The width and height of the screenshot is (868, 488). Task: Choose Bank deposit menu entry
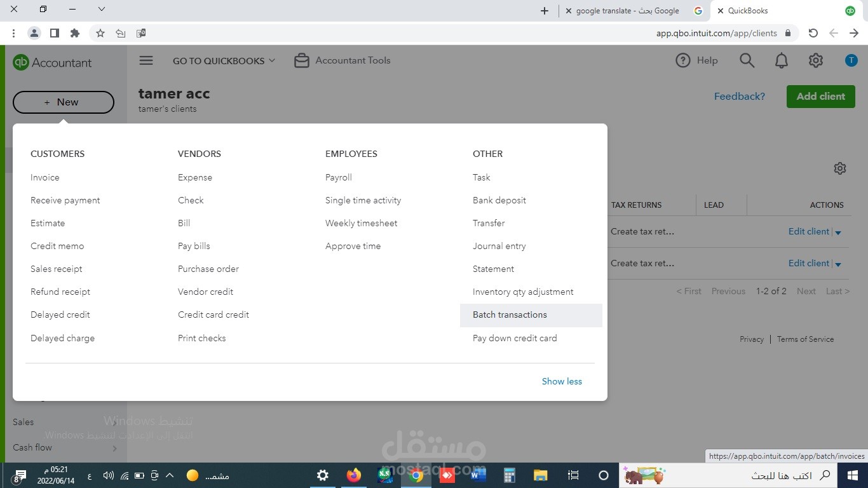click(x=499, y=200)
